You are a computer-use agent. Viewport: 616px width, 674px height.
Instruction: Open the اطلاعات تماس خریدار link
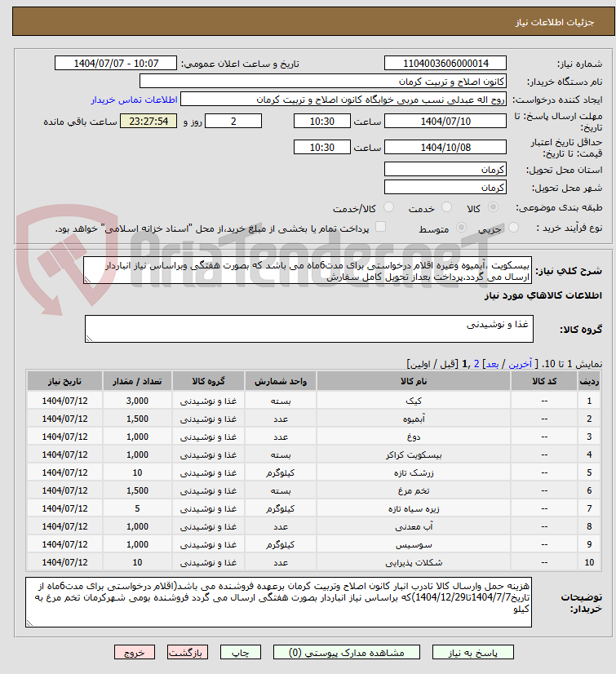tap(134, 100)
